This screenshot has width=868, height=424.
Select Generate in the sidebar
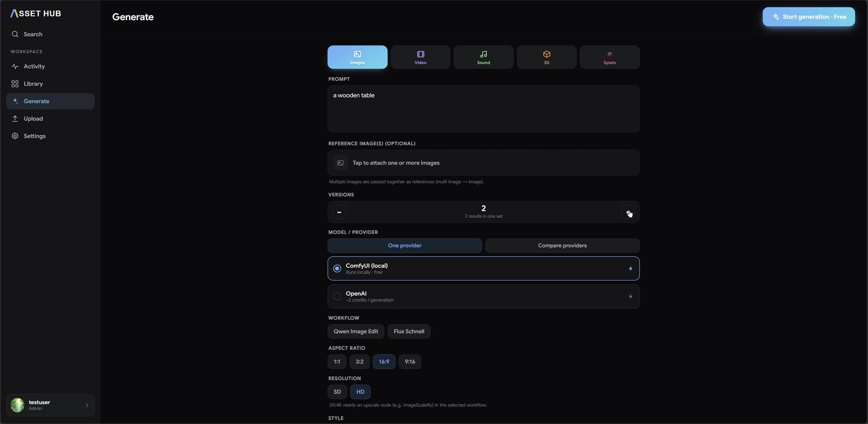(50, 101)
